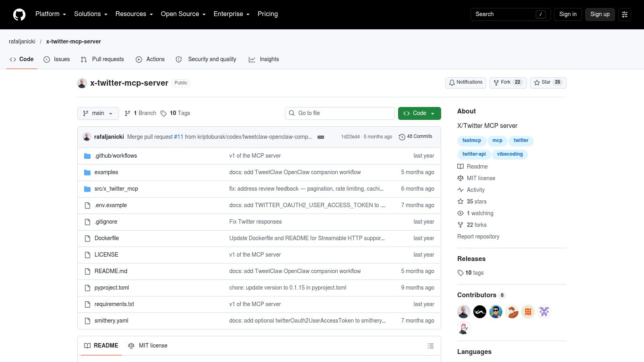644x362 pixels.
Task: Click Report repository link
Action: [478, 237]
